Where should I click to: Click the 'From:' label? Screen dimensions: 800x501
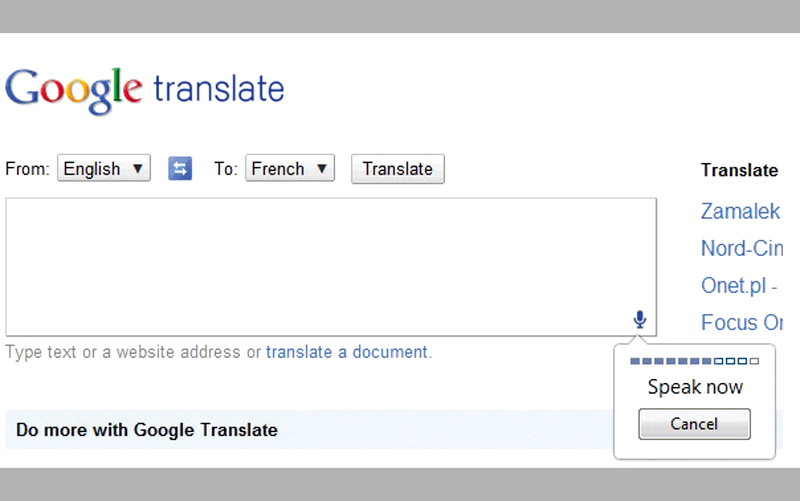(27, 169)
